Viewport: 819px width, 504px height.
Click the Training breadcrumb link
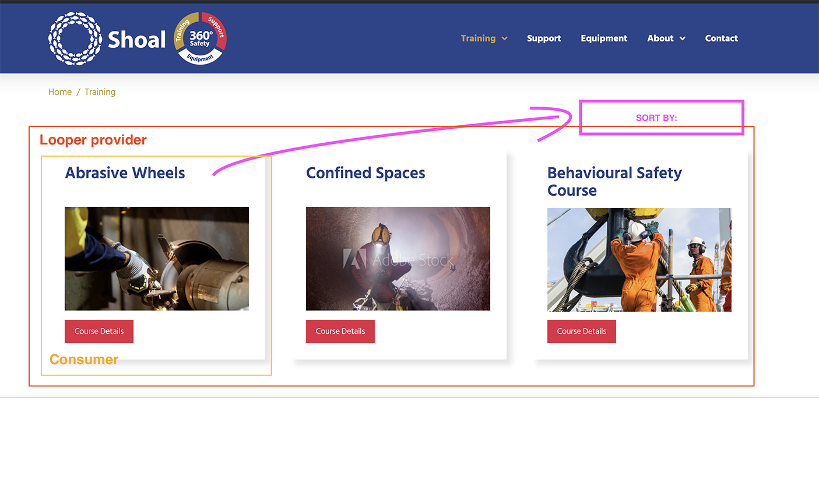coord(100,92)
